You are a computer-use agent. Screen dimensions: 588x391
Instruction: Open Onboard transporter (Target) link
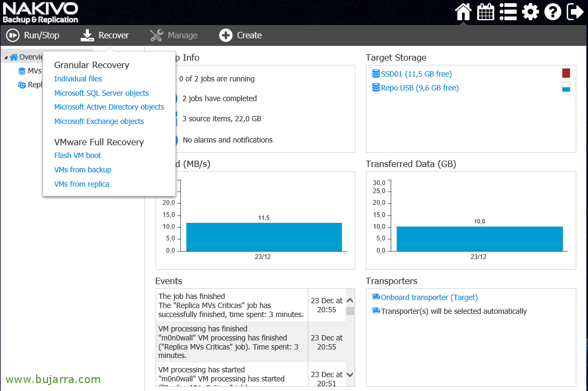tap(429, 297)
